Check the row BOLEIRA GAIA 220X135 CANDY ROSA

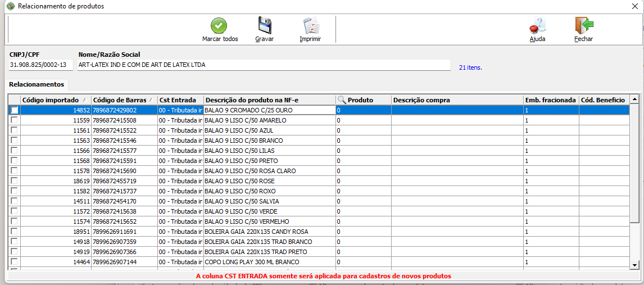click(x=15, y=231)
